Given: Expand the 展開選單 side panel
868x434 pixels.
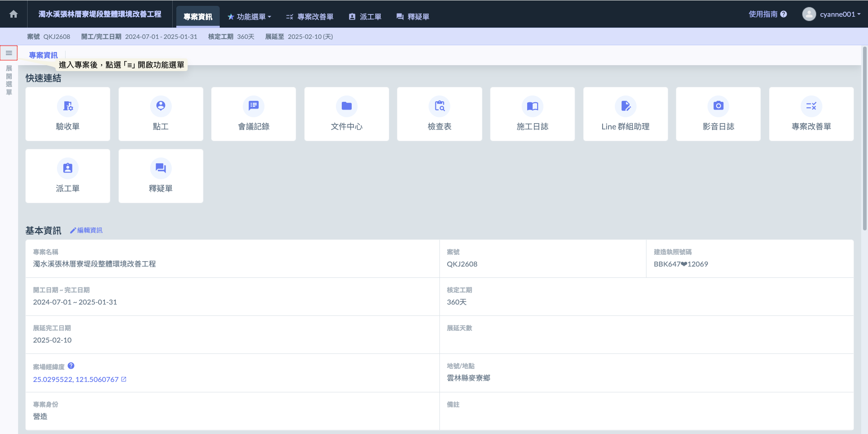Looking at the screenshot, I should 9,80.
